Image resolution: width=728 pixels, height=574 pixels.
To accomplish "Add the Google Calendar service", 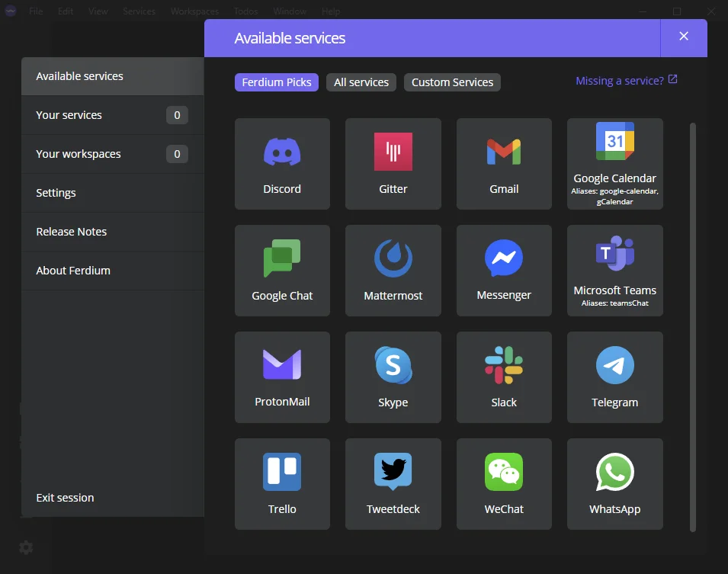I will (614, 164).
